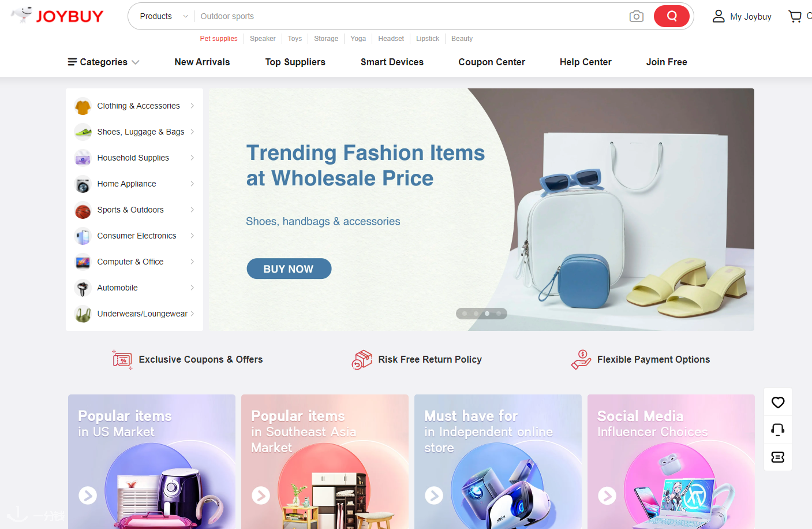Click the My Joybuy user icon

[x=719, y=16]
